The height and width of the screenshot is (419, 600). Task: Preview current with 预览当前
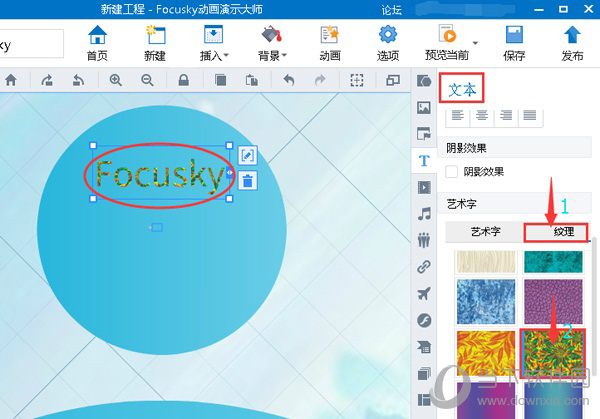point(447,43)
